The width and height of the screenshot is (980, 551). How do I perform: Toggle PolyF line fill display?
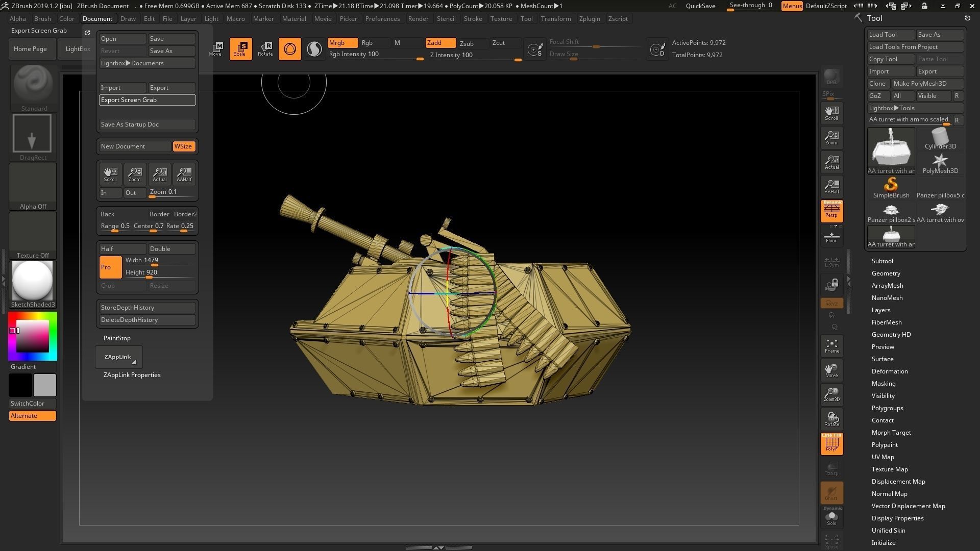point(831,444)
